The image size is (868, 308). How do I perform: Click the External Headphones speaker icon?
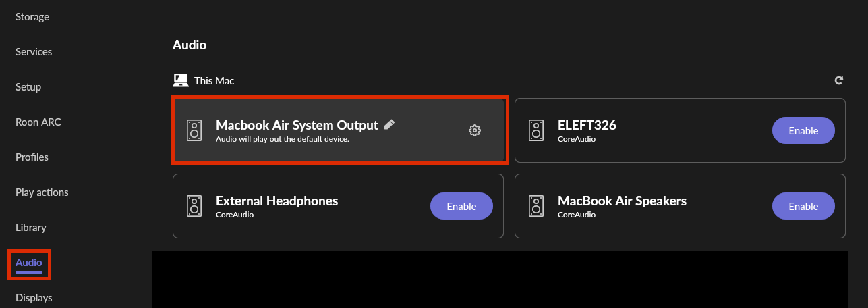click(194, 206)
